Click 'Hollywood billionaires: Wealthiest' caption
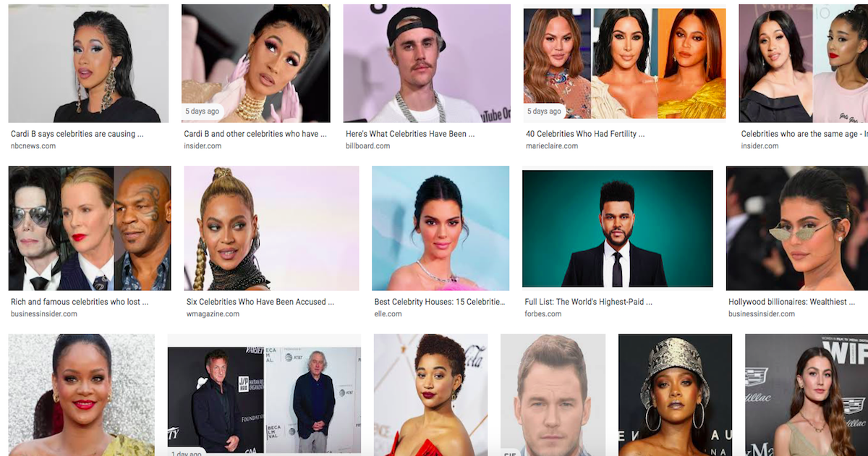The width and height of the screenshot is (868, 456). [791, 302]
